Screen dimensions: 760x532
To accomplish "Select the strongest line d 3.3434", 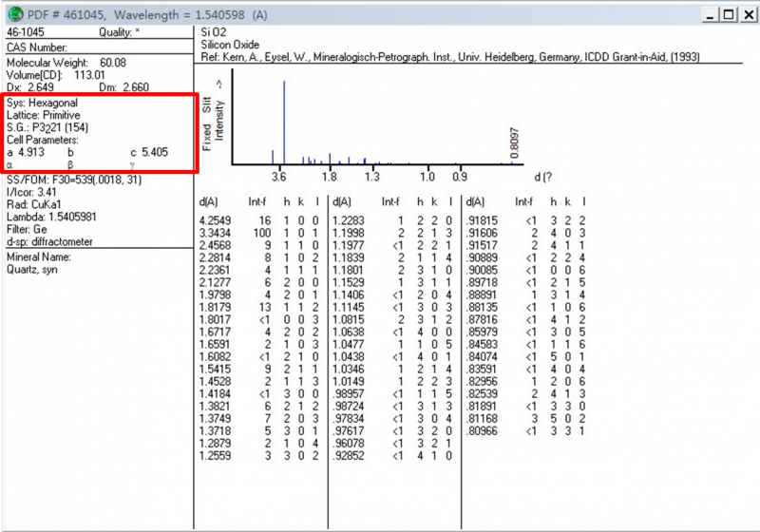I will click(258, 233).
